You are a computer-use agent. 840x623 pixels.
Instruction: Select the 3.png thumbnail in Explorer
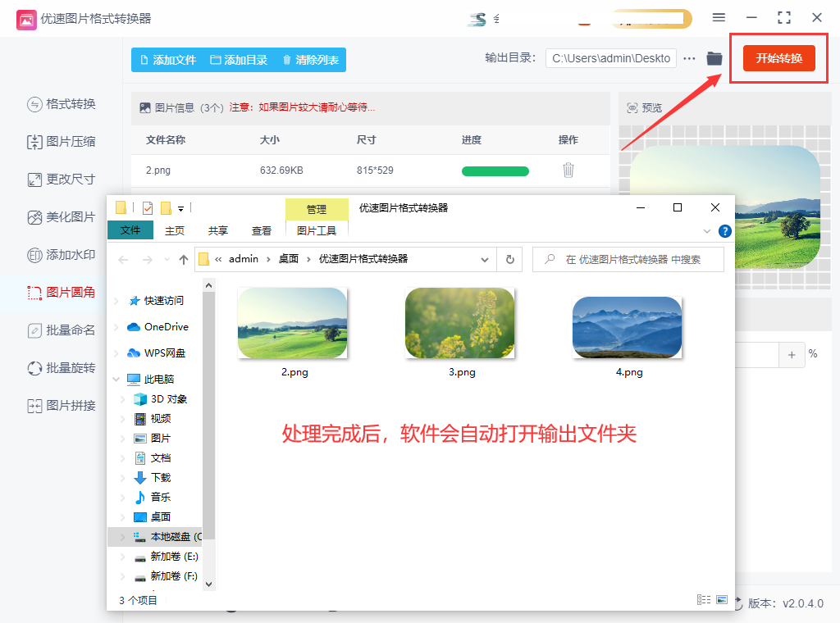coord(460,323)
